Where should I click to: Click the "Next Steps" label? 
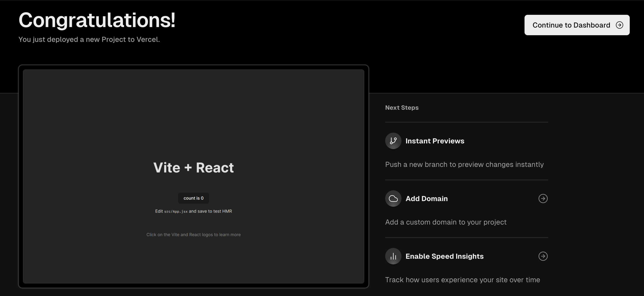402,108
